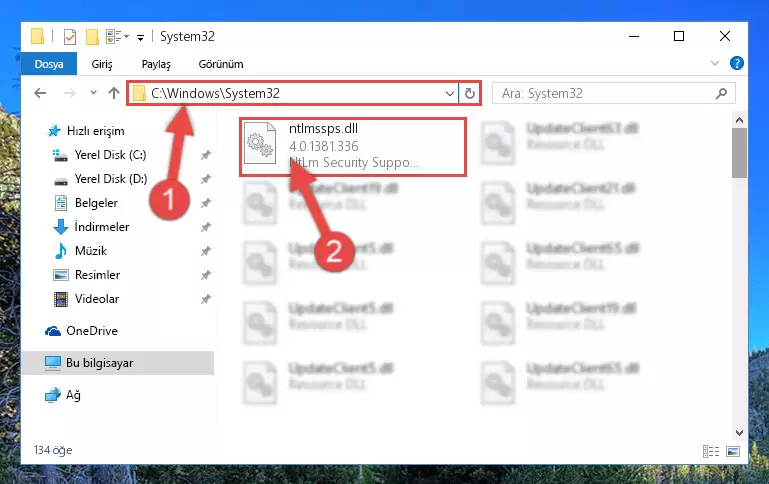The width and height of the screenshot is (769, 484).
Task: Click new folder icon in title bar
Action: point(92,37)
